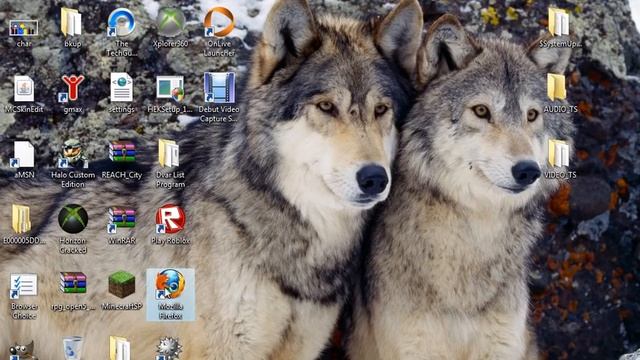The height and width of the screenshot is (360, 640).
Task: Click the Play Roblox shortcut
Action: [x=170, y=219]
